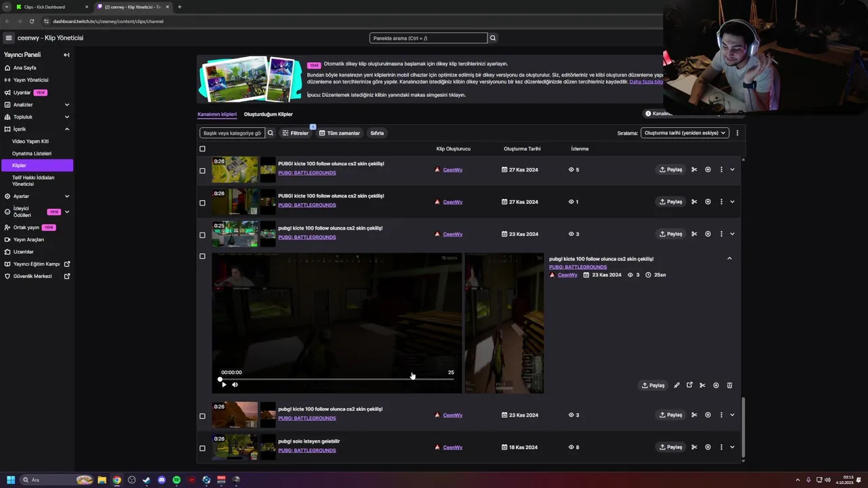Check the expanded clip's checkbox

pyautogui.click(x=202, y=256)
